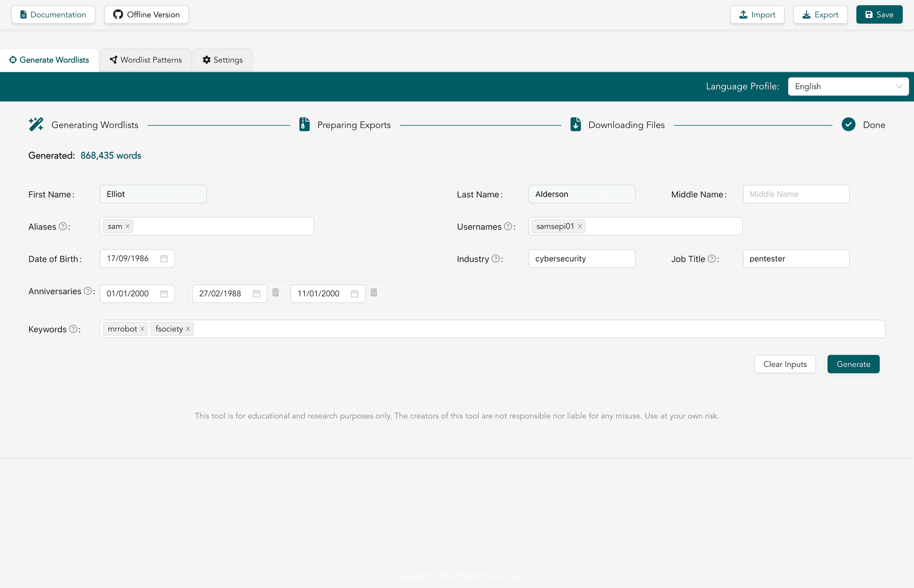
Task: Click the 868,435 words link
Action: [x=110, y=155]
